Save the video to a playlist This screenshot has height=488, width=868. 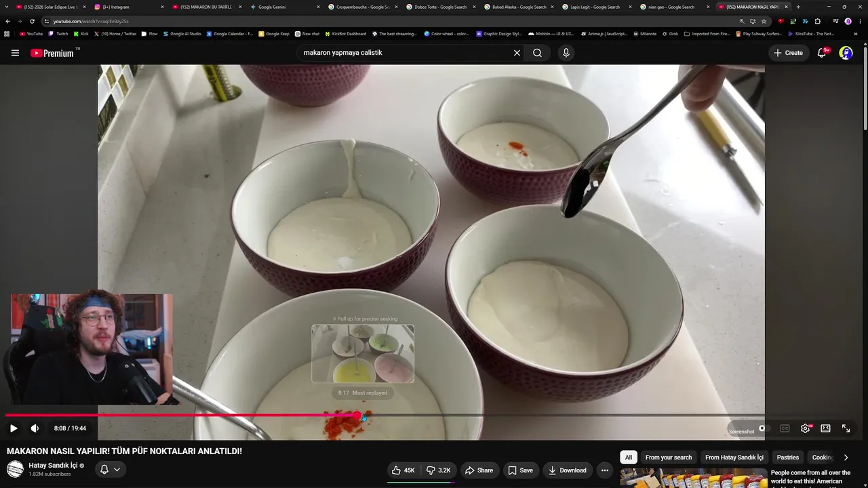[521, 470]
